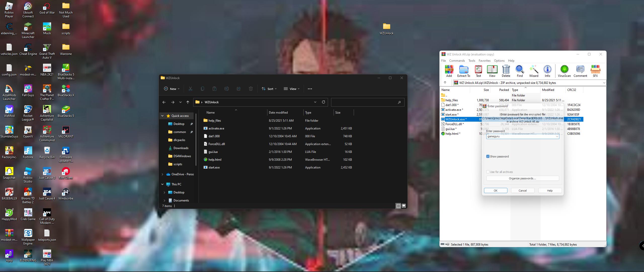Viewport: 644px width, 272px height.
Task: Open the Commands menu in WinRAR
Action: (457, 61)
